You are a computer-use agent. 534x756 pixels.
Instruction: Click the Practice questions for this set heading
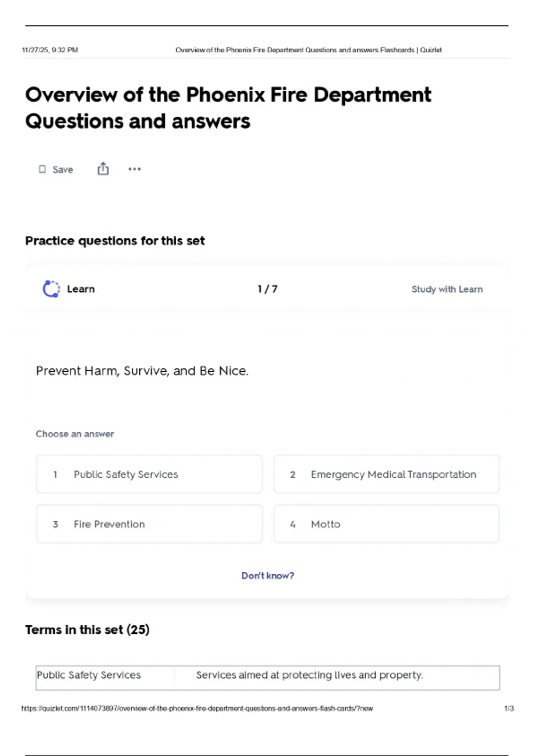pos(115,241)
